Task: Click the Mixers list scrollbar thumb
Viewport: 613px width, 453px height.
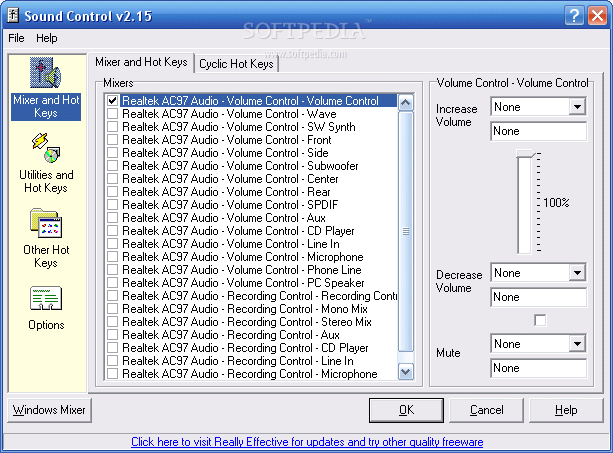Action: (x=405, y=231)
